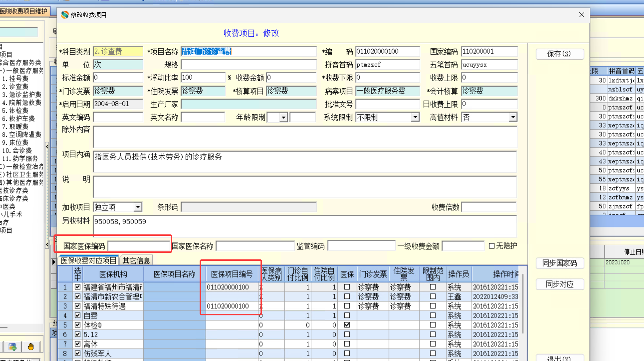Click the row indicator arrow left of 医保收费对应项目

(54, 262)
